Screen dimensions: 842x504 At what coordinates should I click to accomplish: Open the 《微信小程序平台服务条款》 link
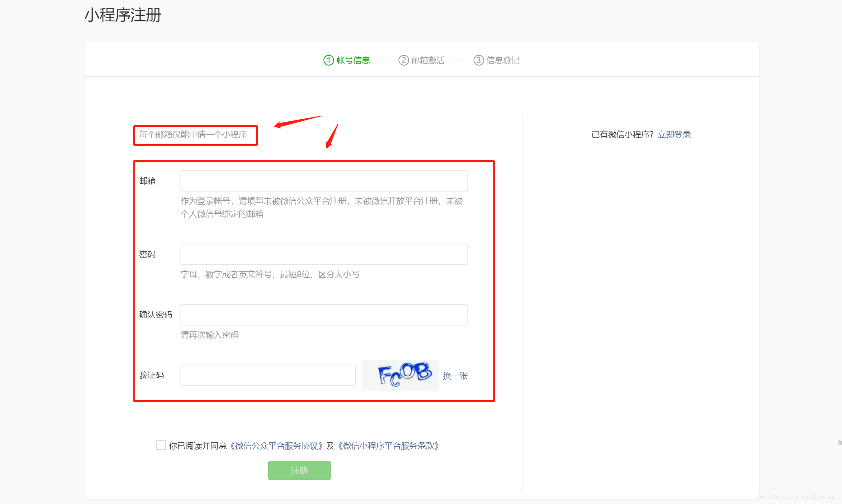(x=389, y=446)
